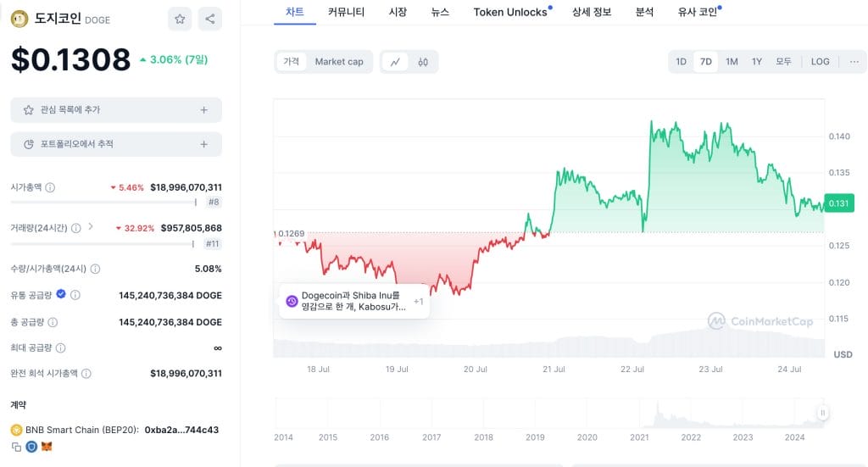Select the Market cap chart mode
Viewport: 868px width, 467px height.
(x=339, y=61)
